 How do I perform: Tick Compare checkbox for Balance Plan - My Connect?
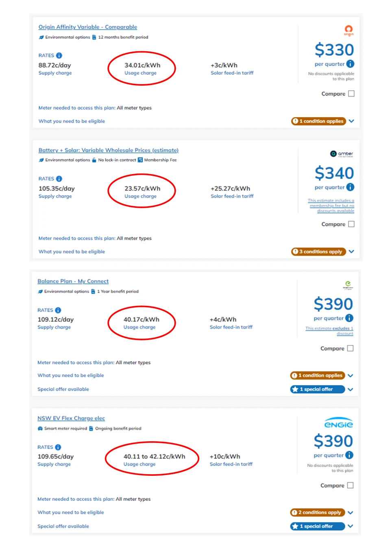coord(351,349)
